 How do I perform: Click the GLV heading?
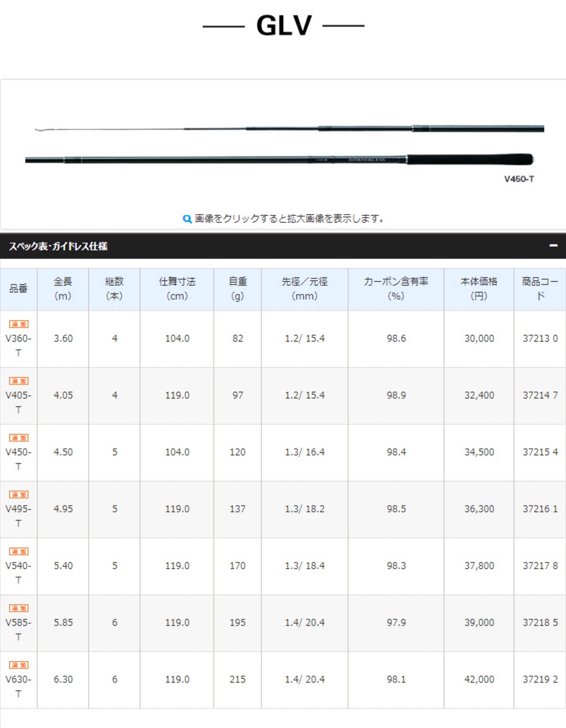coord(284,25)
